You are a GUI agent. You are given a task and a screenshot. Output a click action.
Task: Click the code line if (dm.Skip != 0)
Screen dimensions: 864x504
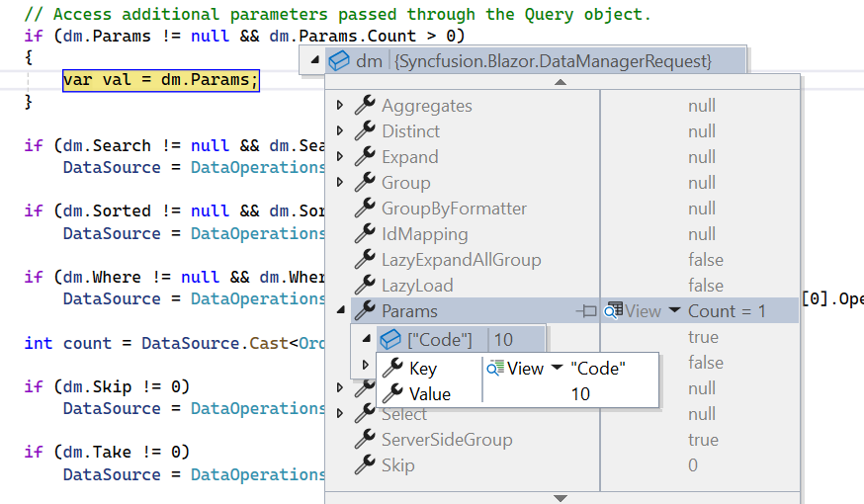[107, 386]
